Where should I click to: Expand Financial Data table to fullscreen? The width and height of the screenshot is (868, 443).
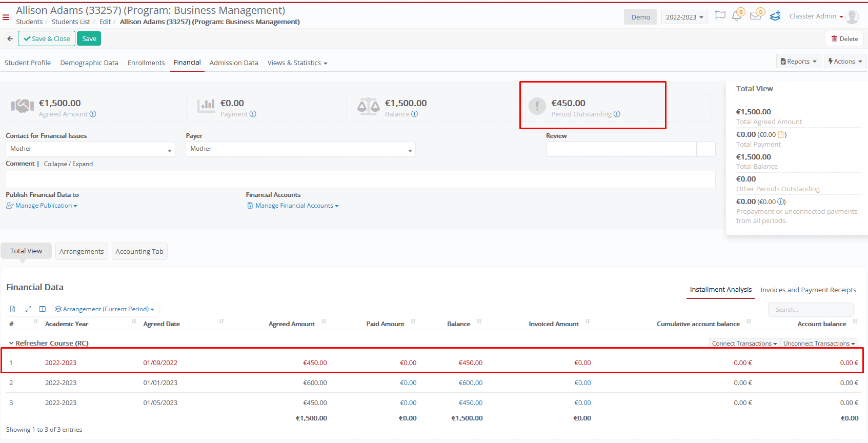pos(28,309)
